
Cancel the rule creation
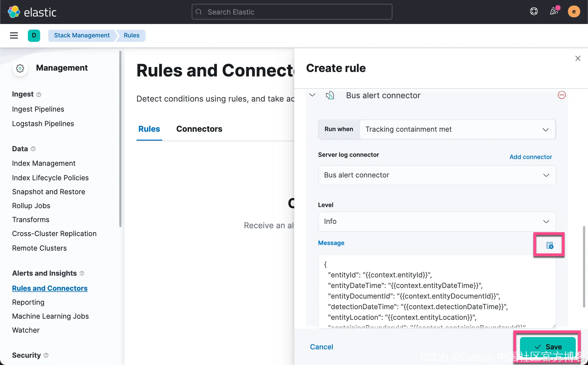[321, 347]
